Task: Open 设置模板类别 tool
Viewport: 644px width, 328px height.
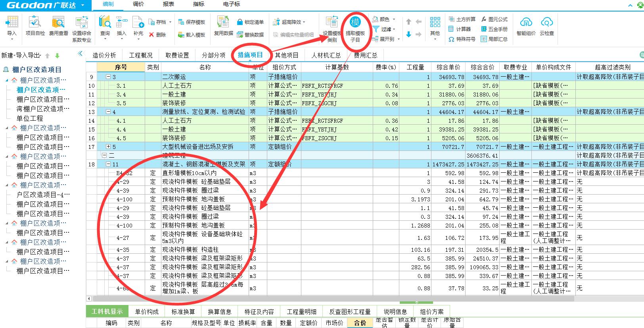Action: [332, 29]
